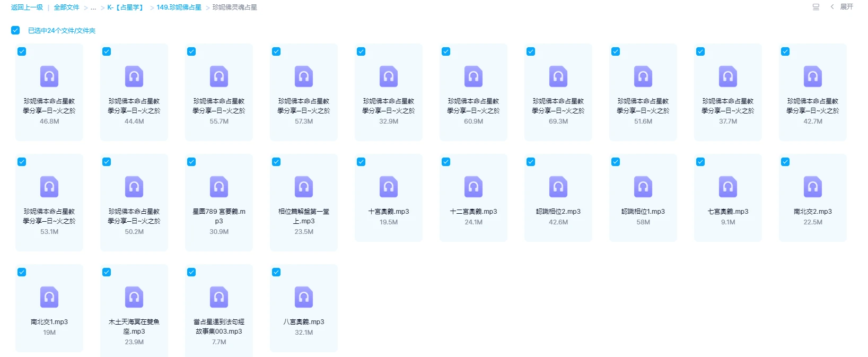Click the 南北交1.mp3 headphone icon

[49, 297]
